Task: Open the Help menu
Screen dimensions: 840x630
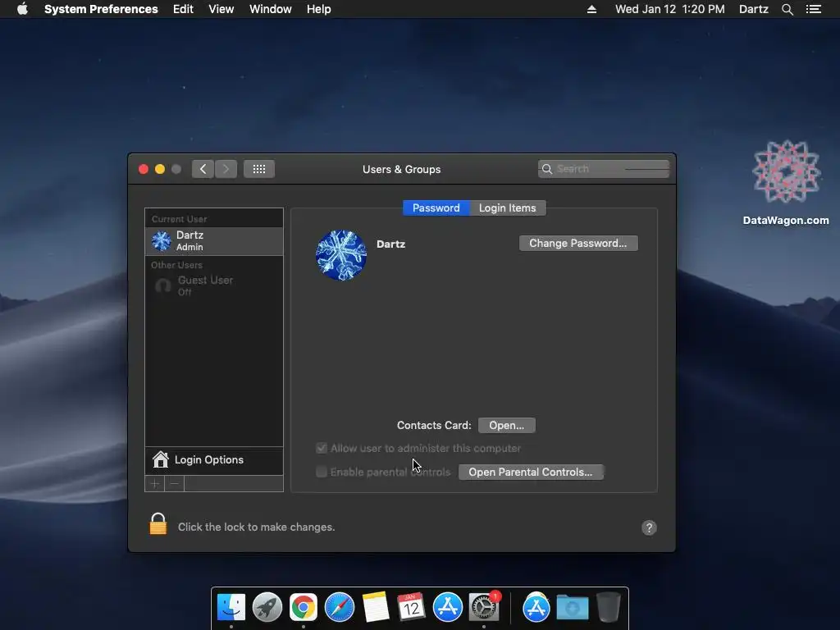Action: click(x=319, y=9)
